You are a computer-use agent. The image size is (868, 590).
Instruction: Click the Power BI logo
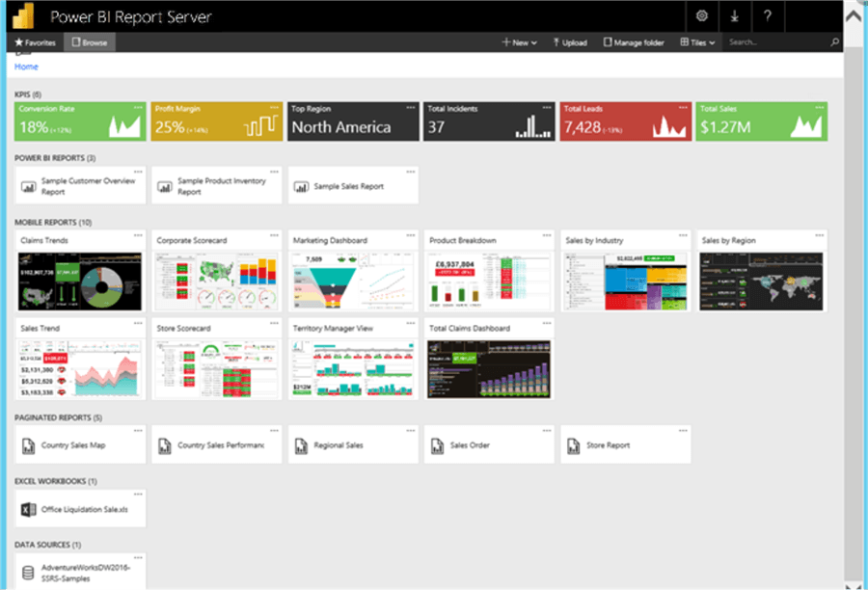tap(24, 15)
